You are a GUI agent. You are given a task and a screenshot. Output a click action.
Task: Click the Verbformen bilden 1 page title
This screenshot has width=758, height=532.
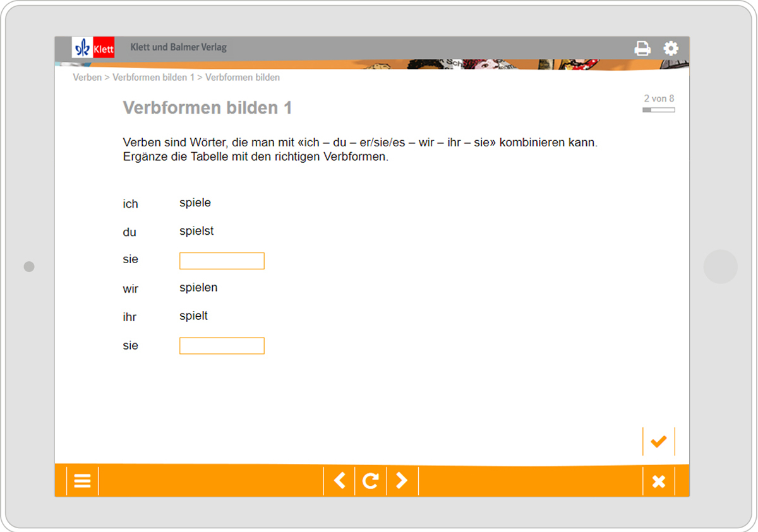pos(208,107)
